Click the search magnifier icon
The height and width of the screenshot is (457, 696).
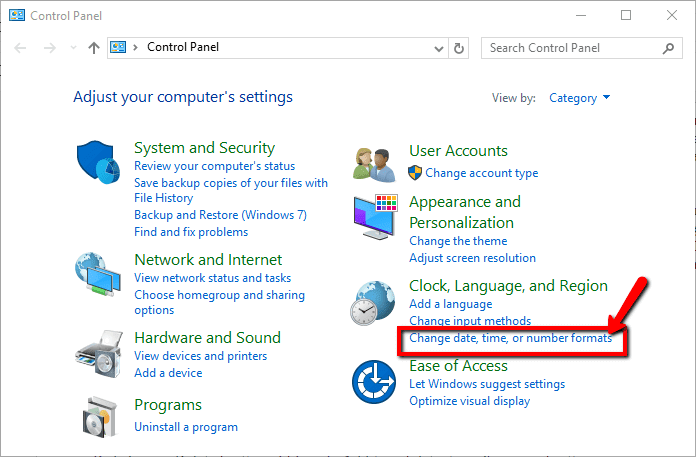[668, 48]
